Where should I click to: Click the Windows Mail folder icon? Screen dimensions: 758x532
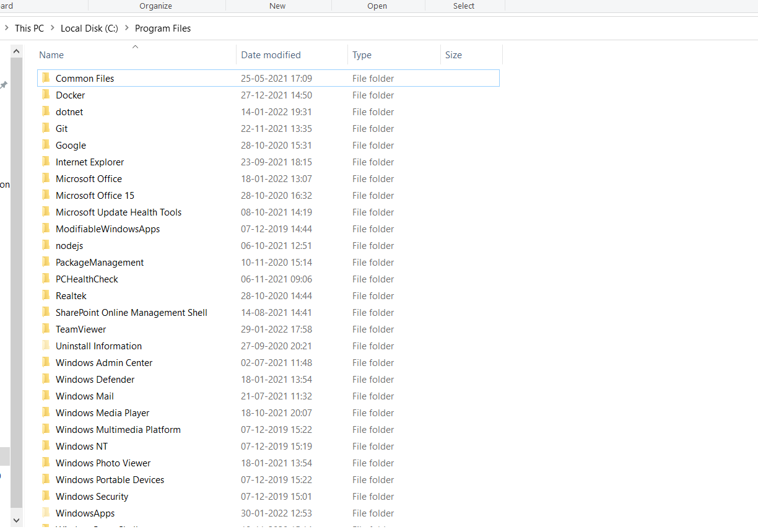(x=46, y=396)
